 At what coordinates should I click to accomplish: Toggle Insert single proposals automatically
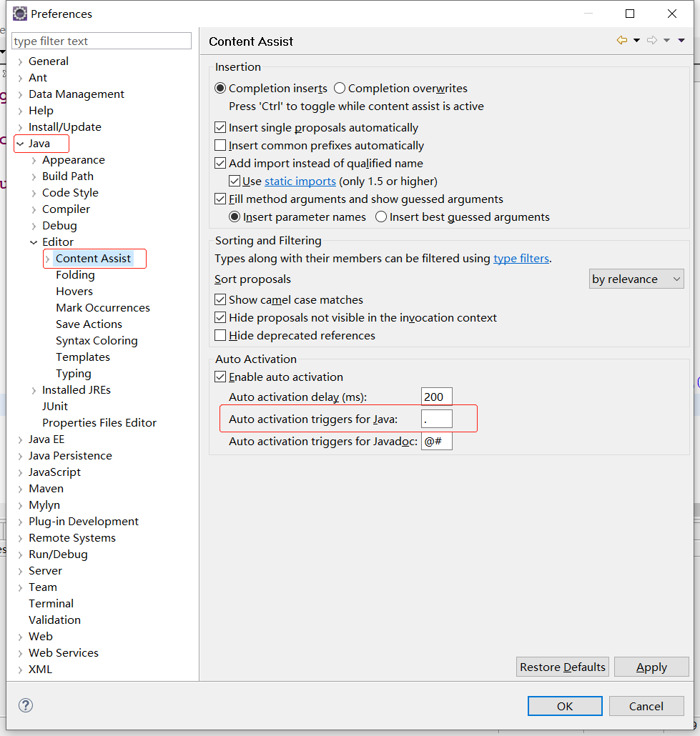point(220,128)
